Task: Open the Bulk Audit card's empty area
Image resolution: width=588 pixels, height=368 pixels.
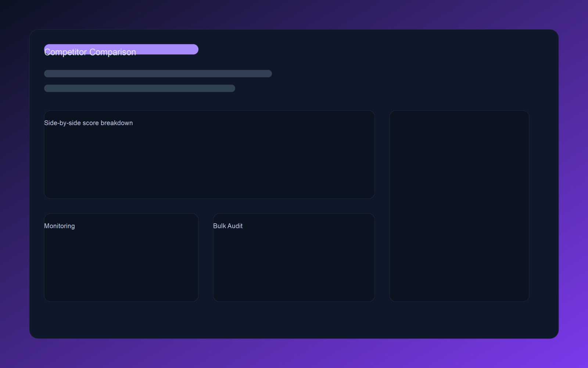Action: (x=294, y=265)
